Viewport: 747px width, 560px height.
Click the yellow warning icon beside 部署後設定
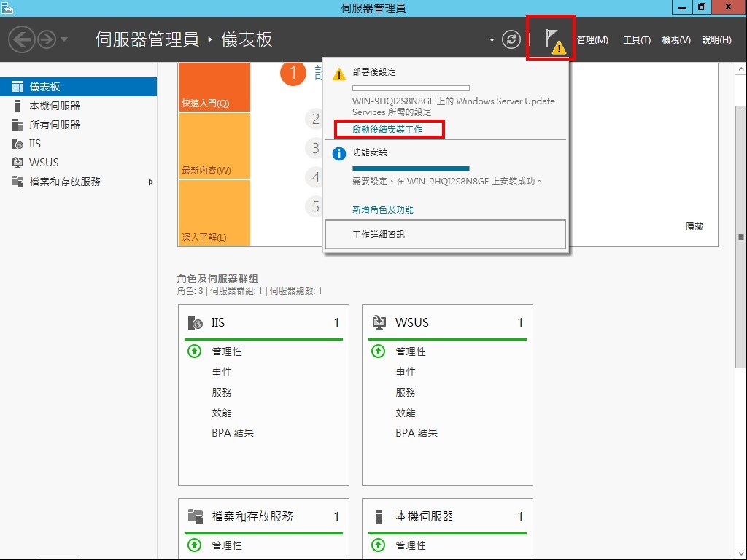point(338,74)
